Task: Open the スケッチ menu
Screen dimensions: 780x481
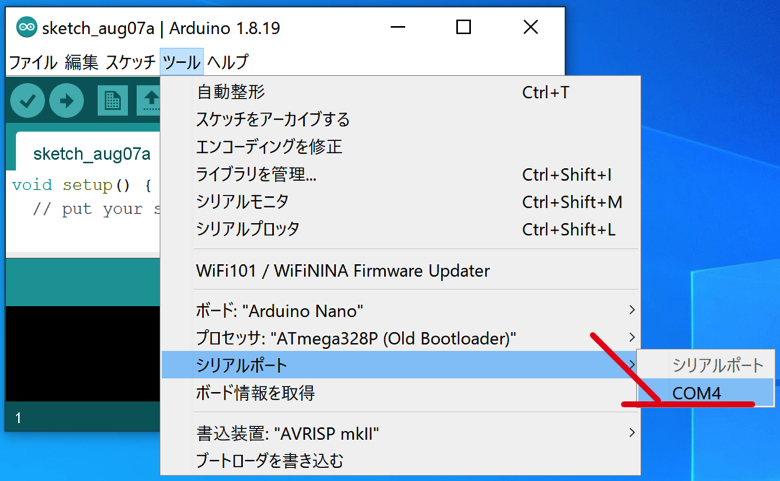Action: (130, 62)
